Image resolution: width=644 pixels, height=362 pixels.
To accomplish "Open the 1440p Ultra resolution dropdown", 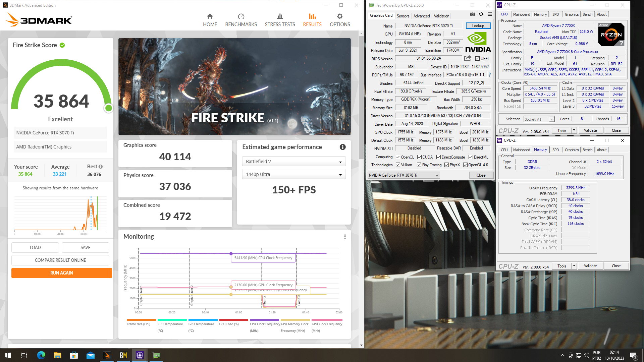I will 293,174.
